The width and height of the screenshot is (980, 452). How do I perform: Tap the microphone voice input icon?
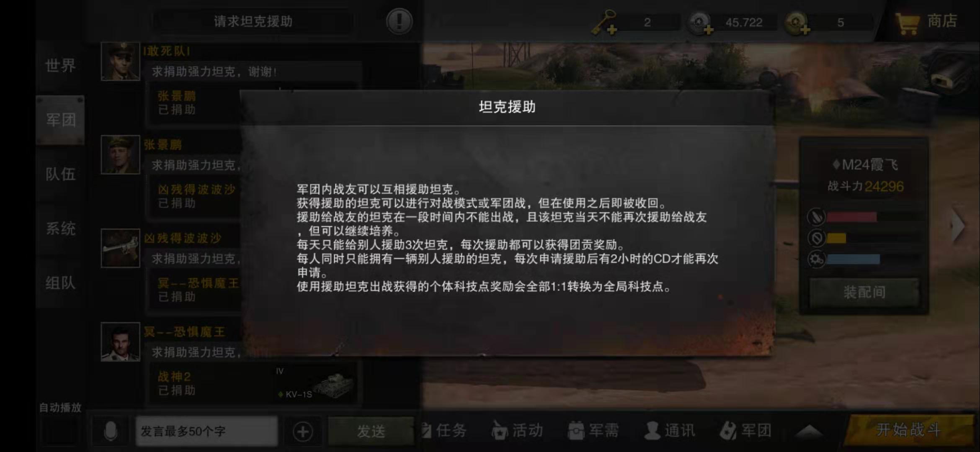click(111, 431)
